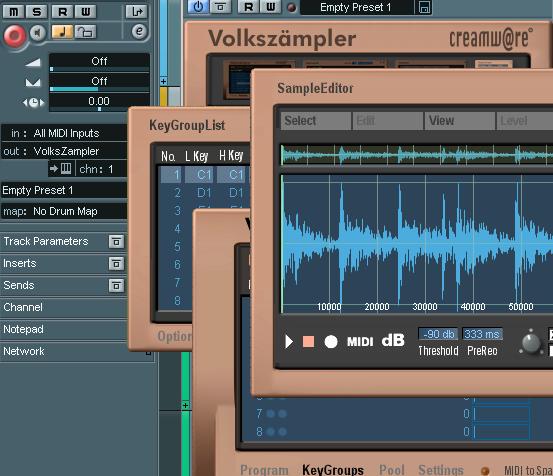
Task: Click the round knob in SampleEditor
Action: [x=531, y=342]
